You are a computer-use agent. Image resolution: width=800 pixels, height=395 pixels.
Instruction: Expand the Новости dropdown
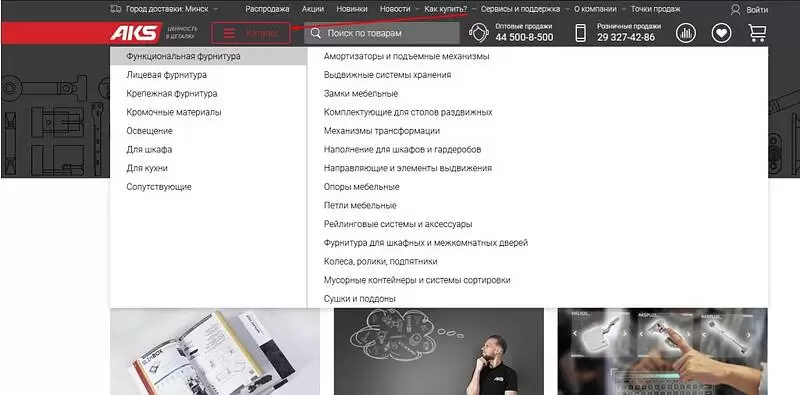pyautogui.click(x=399, y=9)
